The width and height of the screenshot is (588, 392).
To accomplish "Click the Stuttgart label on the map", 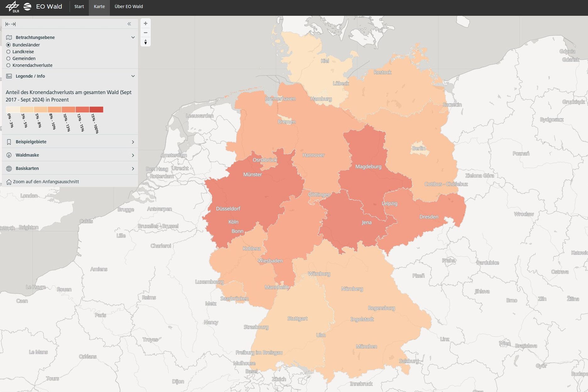I will pyautogui.click(x=297, y=318).
